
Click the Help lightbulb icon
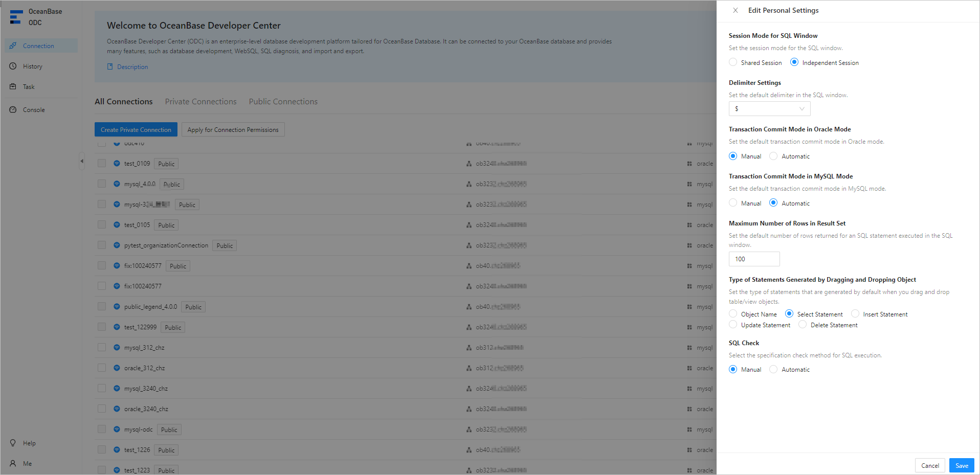13,443
